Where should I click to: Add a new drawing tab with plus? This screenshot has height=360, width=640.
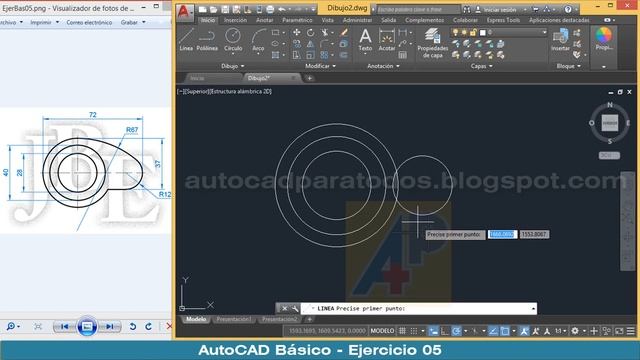click(310, 78)
